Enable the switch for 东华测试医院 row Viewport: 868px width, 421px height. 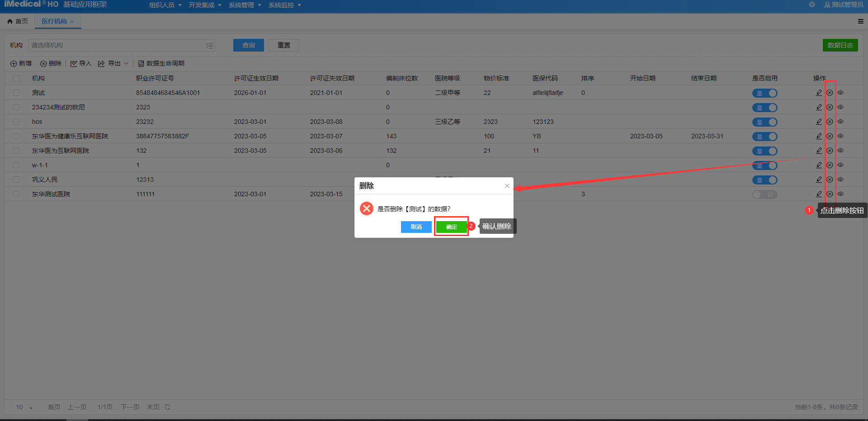pos(764,194)
